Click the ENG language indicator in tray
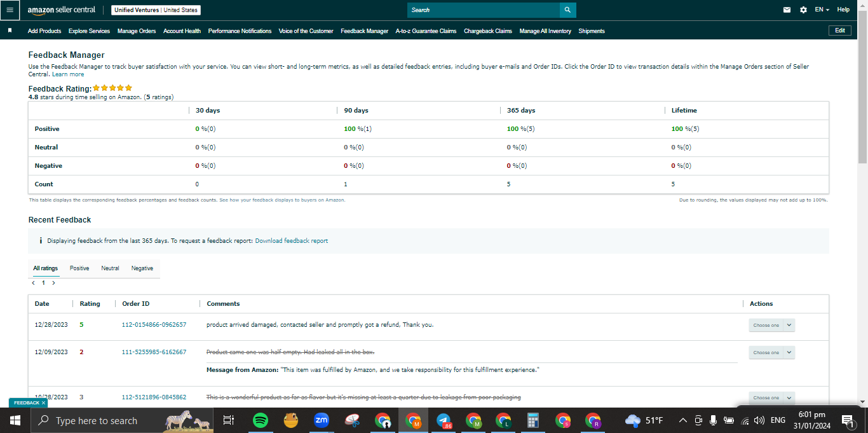The height and width of the screenshot is (433, 868). coord(778,420)
